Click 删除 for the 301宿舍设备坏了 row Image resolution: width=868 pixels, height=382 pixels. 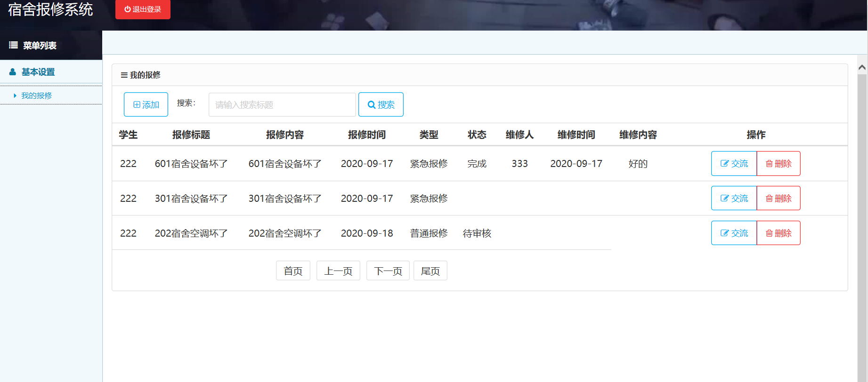pyautogui.click(x=779, y=198)
